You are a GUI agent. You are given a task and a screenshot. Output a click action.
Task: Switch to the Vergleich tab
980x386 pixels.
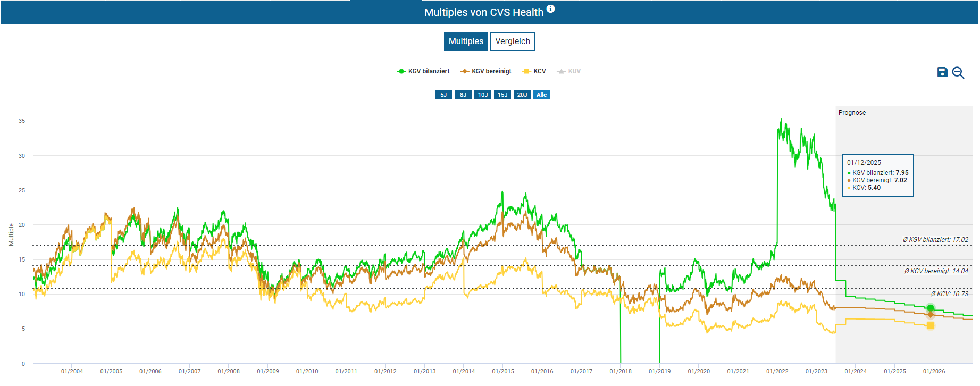[x=512, y=41]
